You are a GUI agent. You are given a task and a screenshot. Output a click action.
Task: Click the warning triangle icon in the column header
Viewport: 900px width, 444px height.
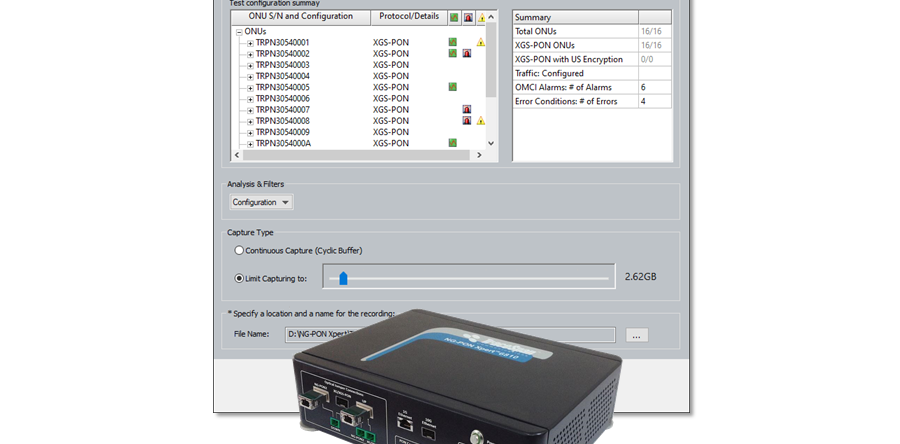tap(481, 18)
